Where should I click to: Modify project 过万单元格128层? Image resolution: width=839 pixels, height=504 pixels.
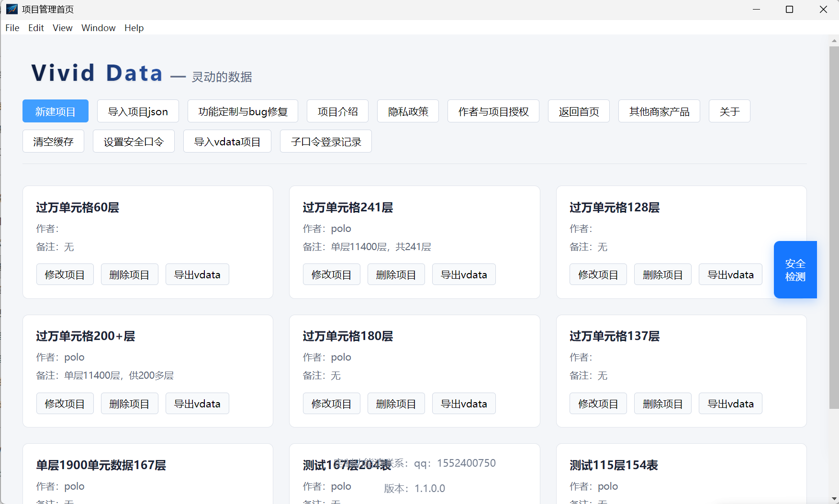point(598,274)
